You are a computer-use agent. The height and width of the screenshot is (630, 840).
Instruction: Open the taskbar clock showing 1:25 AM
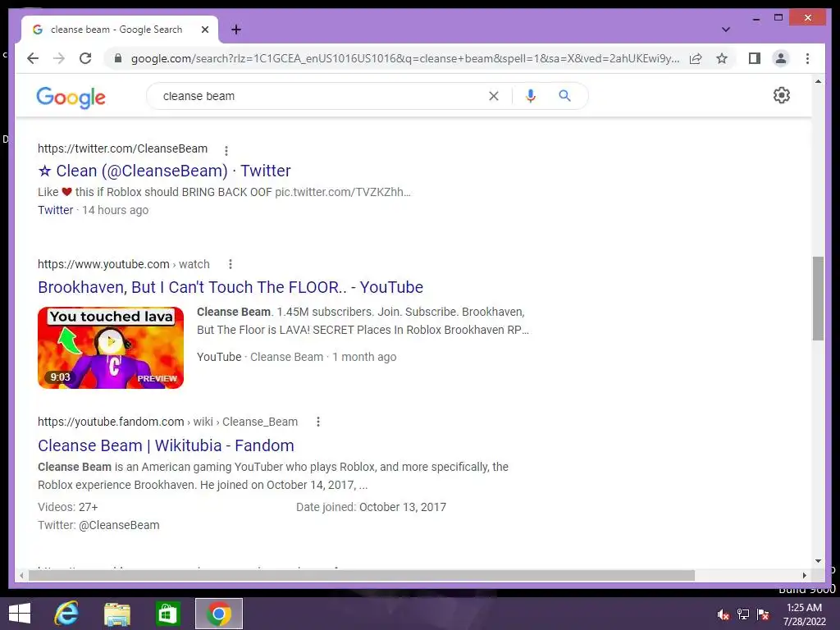pyautogui.click(x=804, y=614)
